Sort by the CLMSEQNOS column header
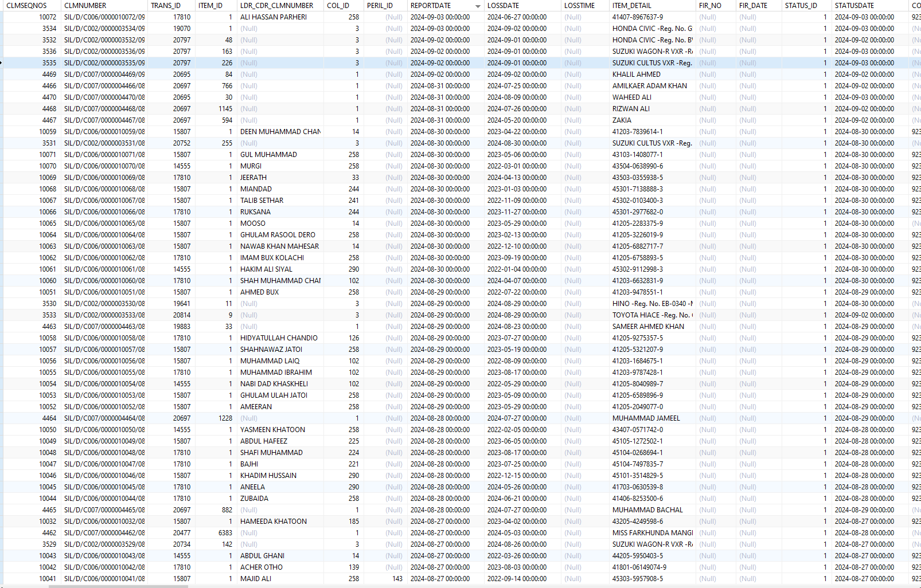The width and height of the screenshot is (921, 588). pos(31,6)
